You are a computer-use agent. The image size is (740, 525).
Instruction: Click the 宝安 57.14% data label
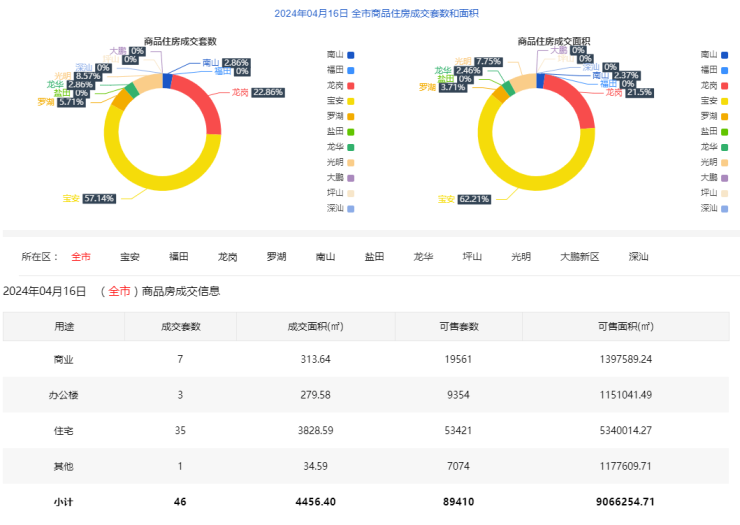pyautogui.click(x=98, y=198)
